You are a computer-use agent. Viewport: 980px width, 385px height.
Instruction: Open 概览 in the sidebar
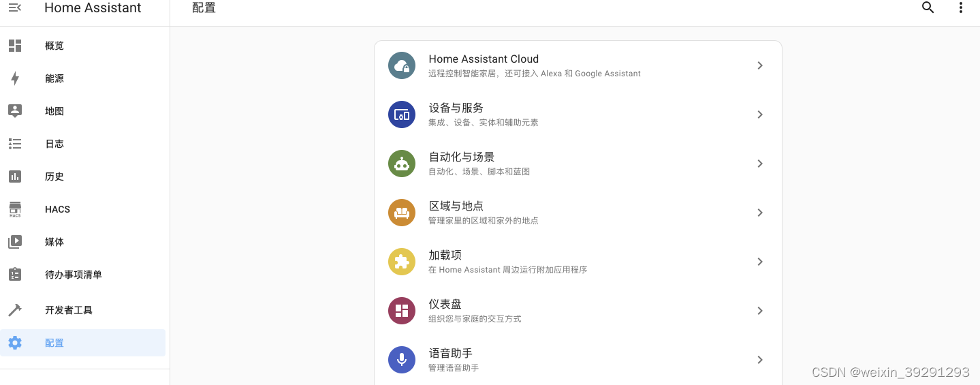(83, 46)
